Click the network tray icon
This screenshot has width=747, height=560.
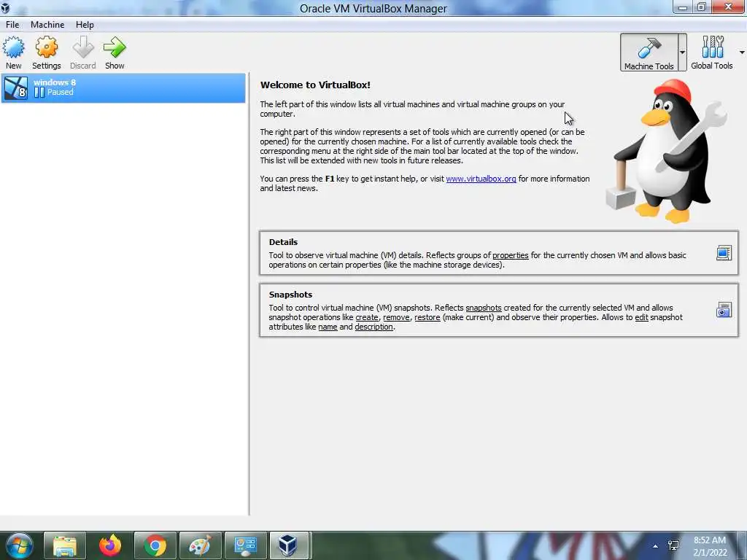673,545
